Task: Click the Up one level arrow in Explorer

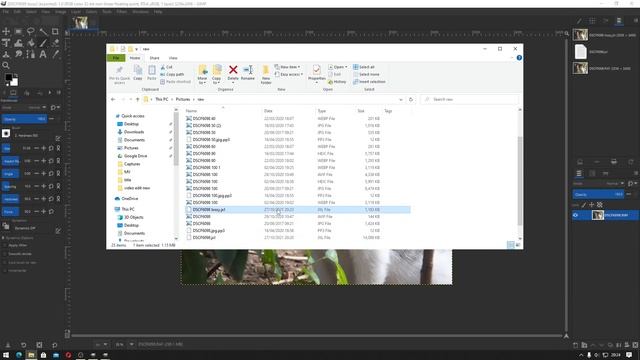Action: pyautogui.click(x=138, y=100)
